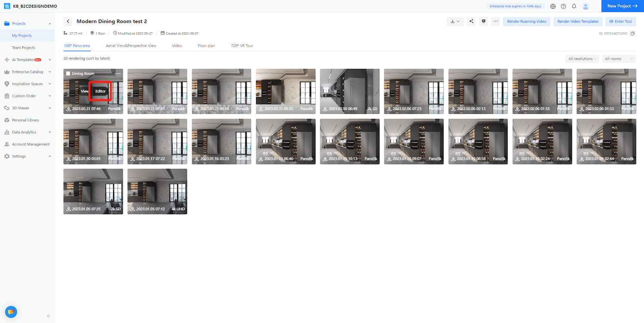Image resolution: width=644 pixels, height=323 pixels.
Task: Open the notifications bell
Action: 574,6
